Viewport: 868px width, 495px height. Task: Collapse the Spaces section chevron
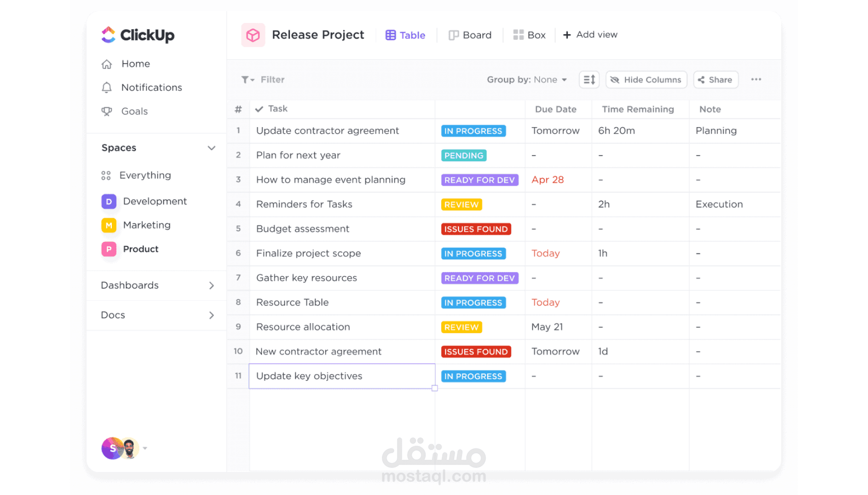pyautogui.click(x=211, y=148)
